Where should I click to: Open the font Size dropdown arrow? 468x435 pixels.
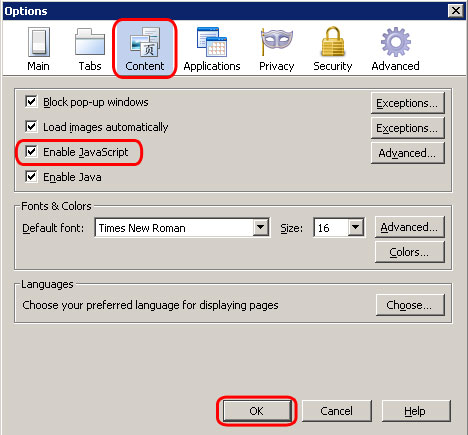point(356,228)
